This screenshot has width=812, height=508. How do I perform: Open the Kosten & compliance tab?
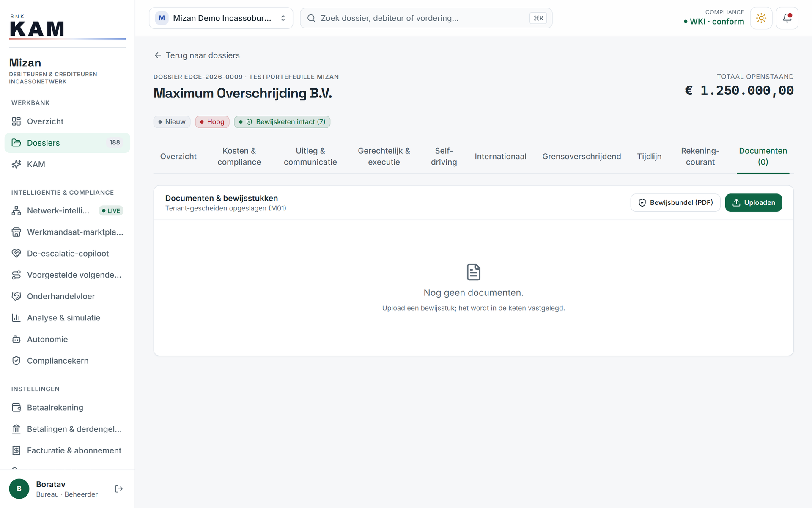(x=239, y=157)
